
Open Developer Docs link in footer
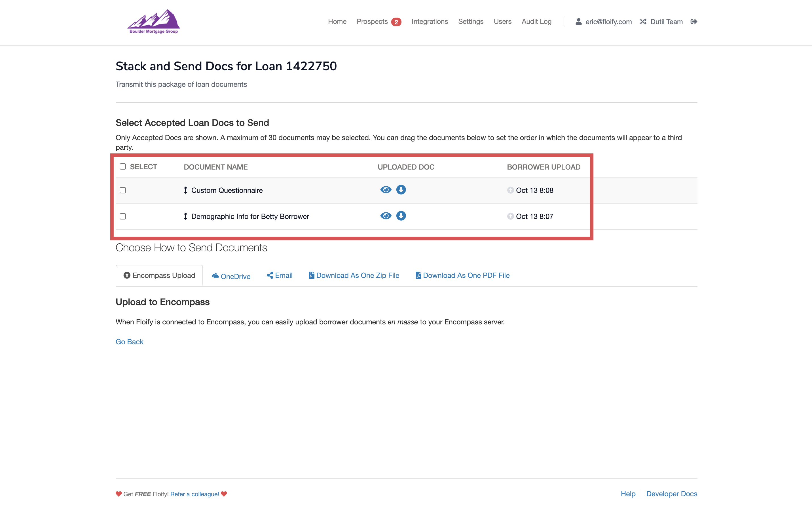point(672,494)
